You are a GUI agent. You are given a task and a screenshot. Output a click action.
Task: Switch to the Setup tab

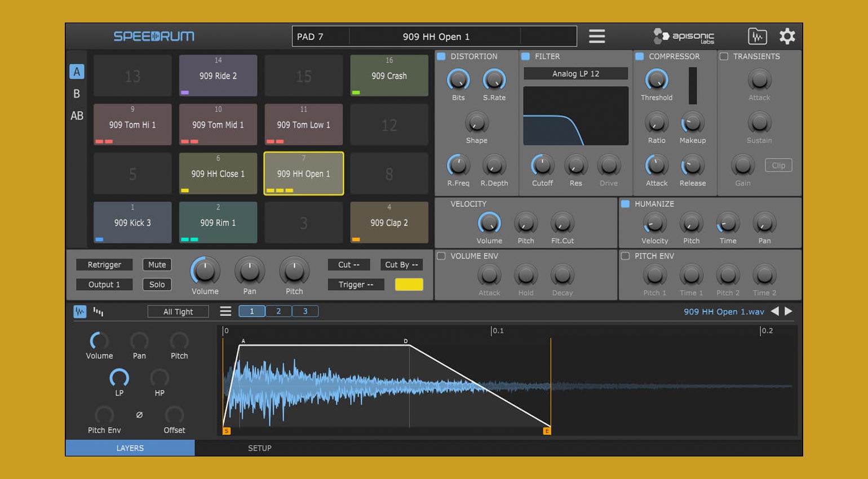click(x=259, y=448)
